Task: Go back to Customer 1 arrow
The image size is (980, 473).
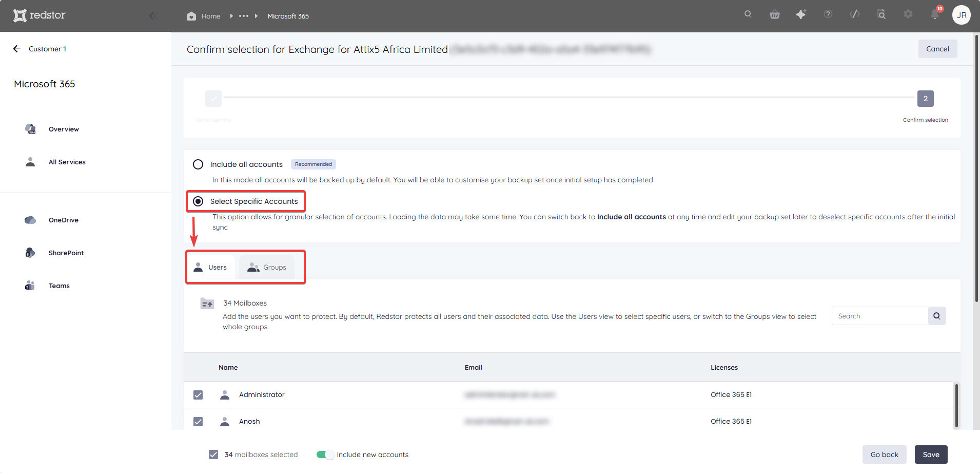Action: click(x=16, y=49)
